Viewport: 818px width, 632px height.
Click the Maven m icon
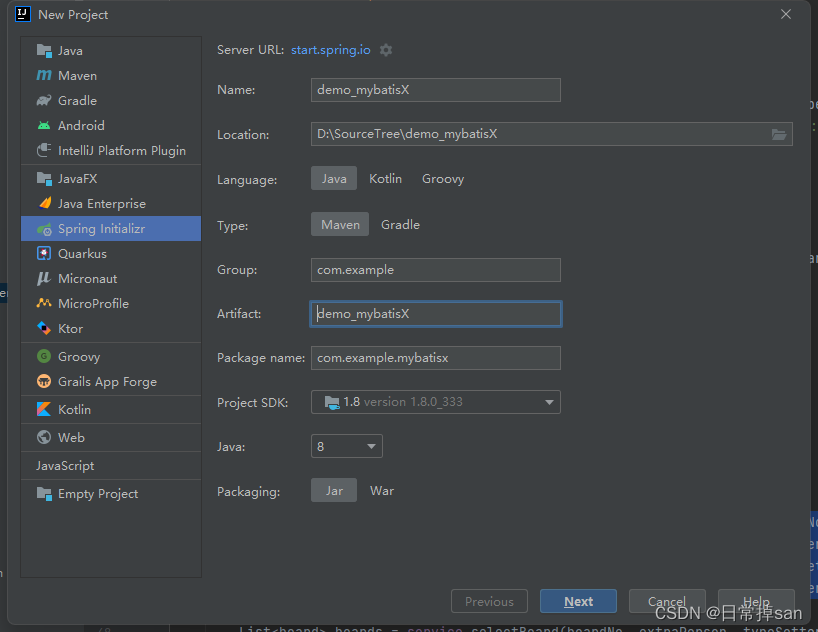pos(44,76)
